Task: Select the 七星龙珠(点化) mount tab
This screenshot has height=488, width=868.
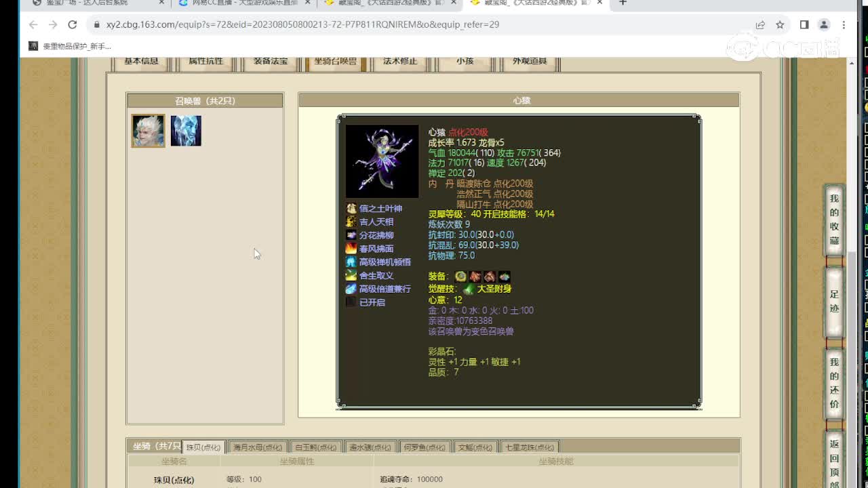Action: point(530,447)
